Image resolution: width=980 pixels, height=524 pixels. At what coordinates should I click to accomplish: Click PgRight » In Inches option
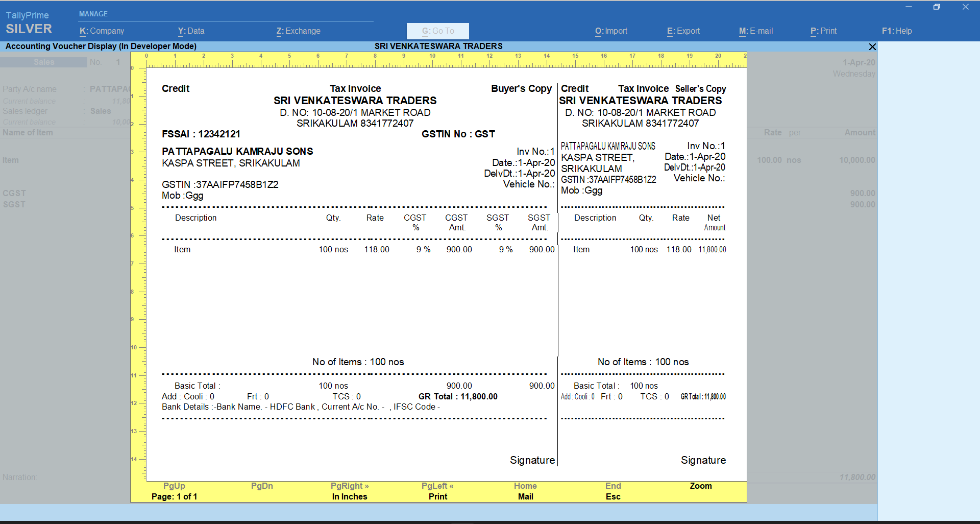pyautogui.click(x=350, y=491)
